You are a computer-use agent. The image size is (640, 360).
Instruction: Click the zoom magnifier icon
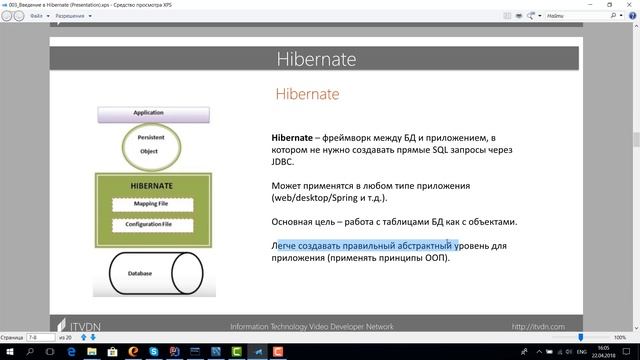(531, 16)
